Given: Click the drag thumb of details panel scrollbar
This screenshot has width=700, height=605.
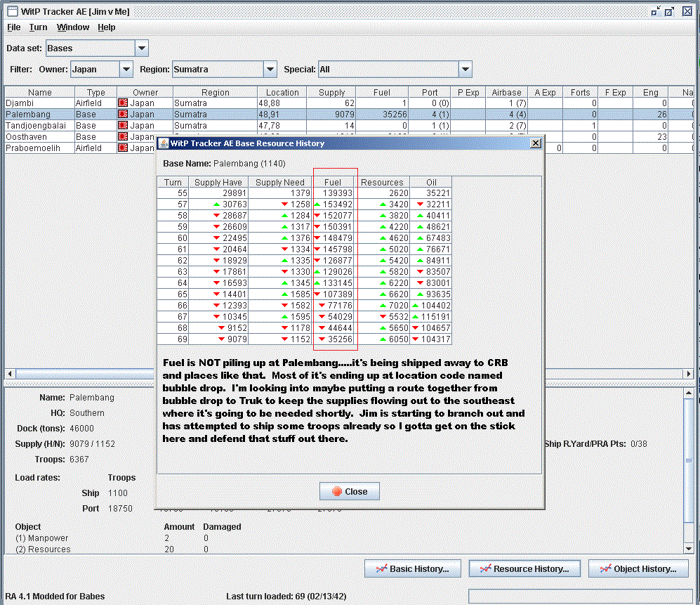Looking at the screenshot, I should (x=688, y=460).
